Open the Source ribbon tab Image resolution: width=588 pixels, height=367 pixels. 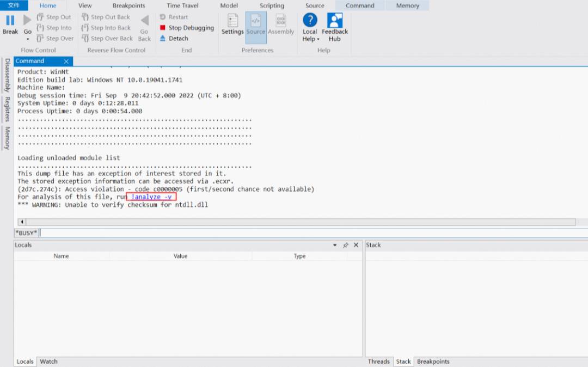point(315,5)
